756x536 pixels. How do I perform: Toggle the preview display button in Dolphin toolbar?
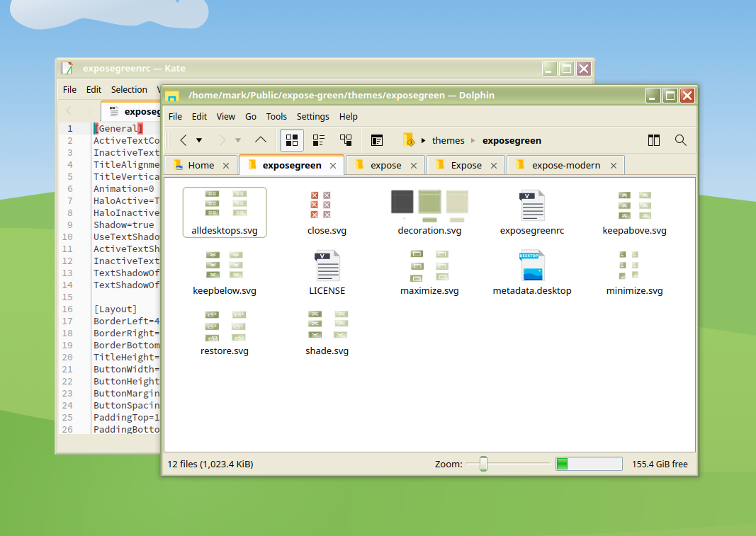[x=376, y=140]
